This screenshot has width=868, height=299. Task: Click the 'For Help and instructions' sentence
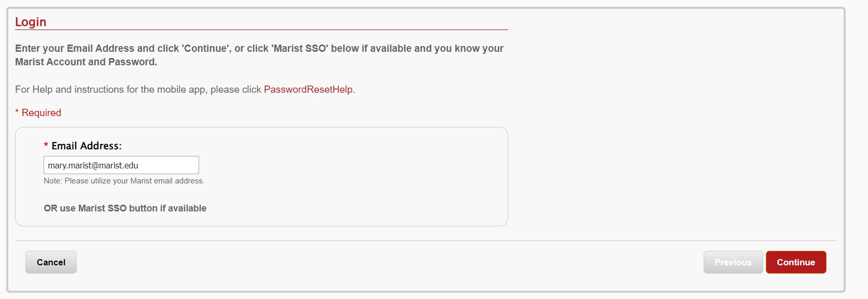point(138,90)
